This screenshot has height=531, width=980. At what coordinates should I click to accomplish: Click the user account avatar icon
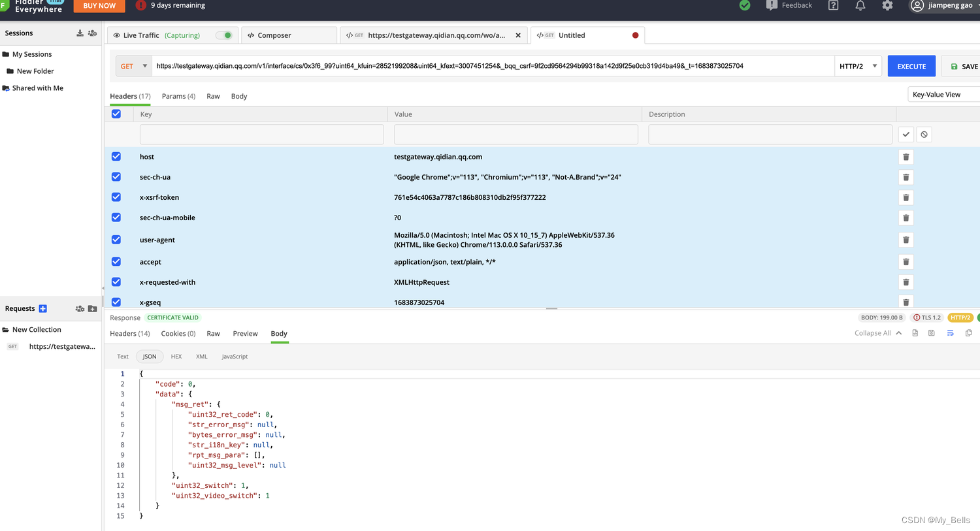917,5
